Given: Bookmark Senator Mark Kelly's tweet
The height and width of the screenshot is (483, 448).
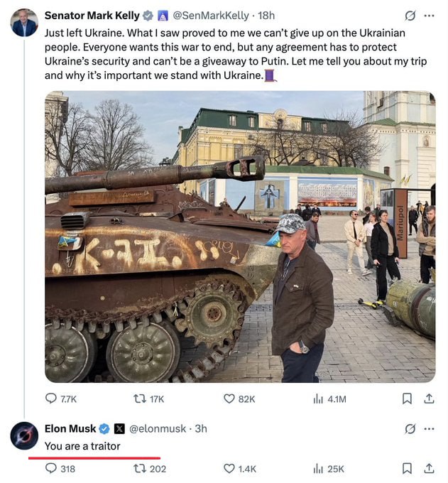Looking at the screenshot, I should 407,398.
